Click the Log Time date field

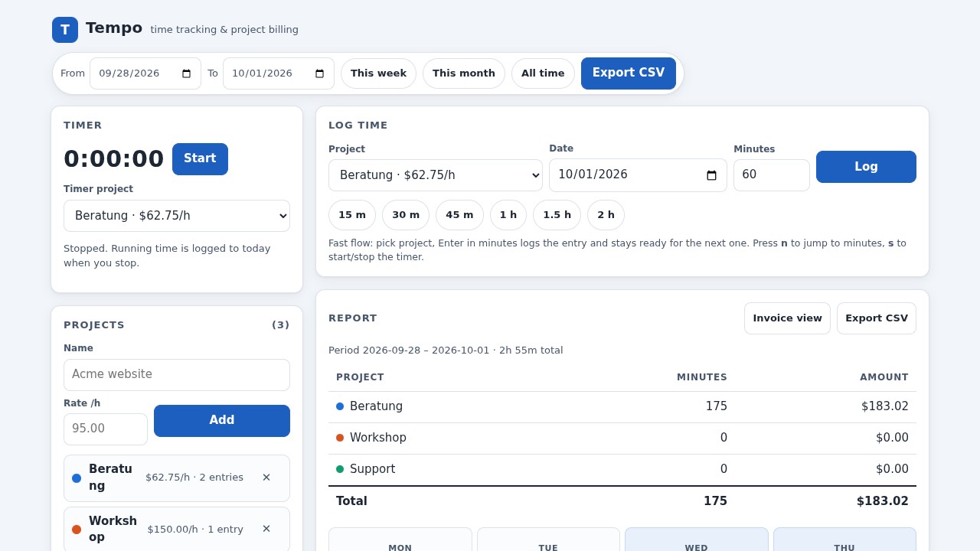pyautogui.click(x=638, y=175)
